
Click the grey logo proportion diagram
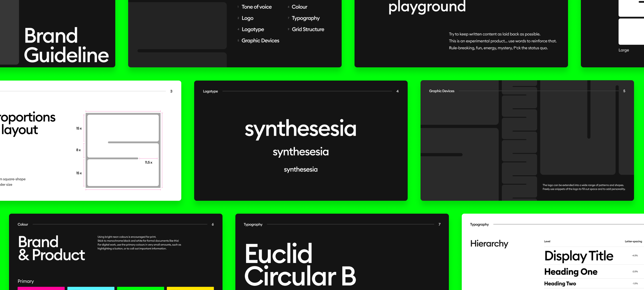(x=123, y=150)
